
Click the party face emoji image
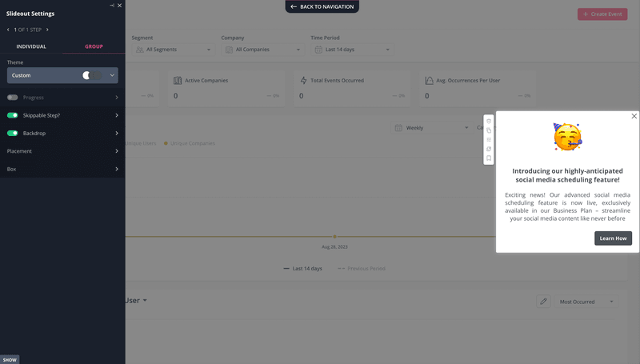click(x=567, y=137)
